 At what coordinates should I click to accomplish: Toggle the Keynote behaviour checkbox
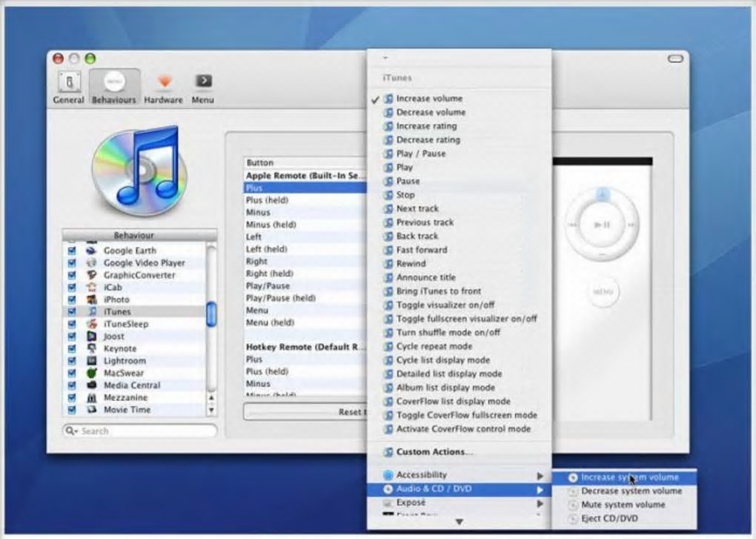point(72,348)
